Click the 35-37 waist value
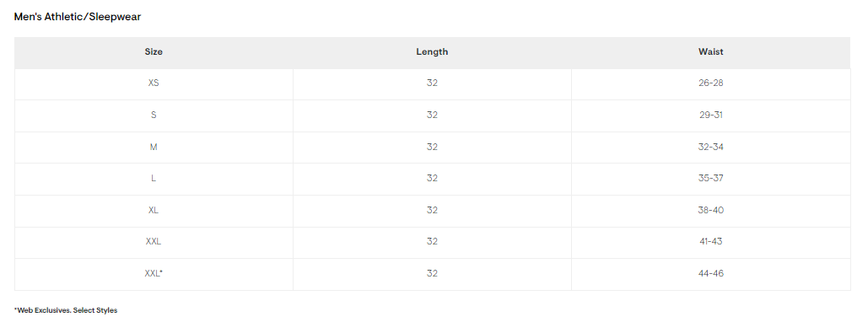 pos(711,179)
